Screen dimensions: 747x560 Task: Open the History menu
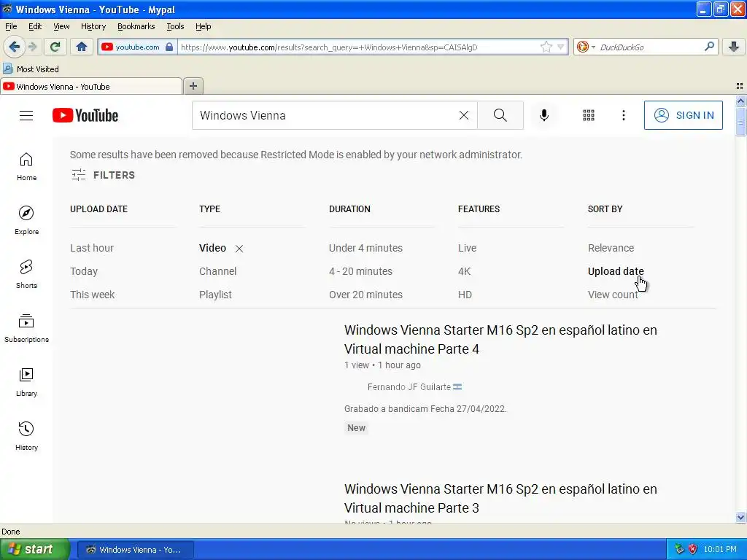pos(93,26)
